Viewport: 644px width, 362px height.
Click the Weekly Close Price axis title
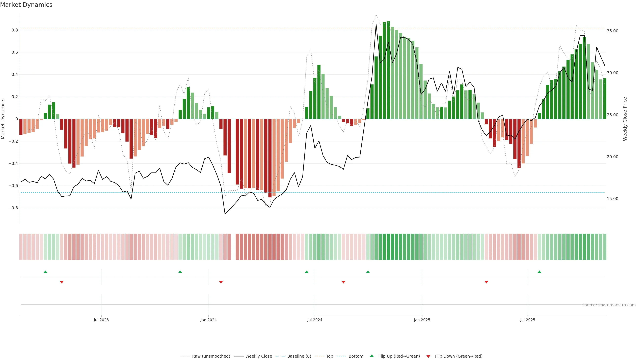[625, 119]
